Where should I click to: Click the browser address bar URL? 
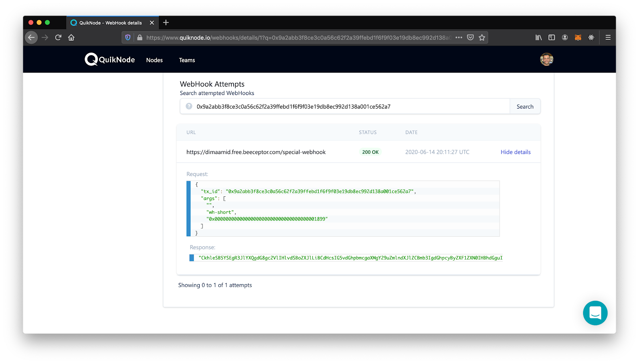299,38
